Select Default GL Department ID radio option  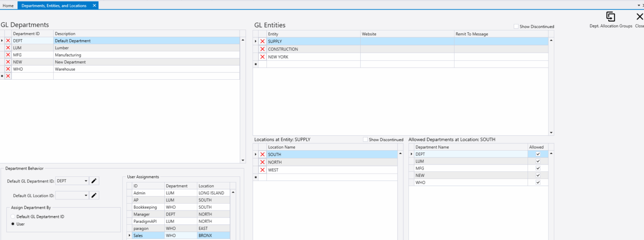13,217
